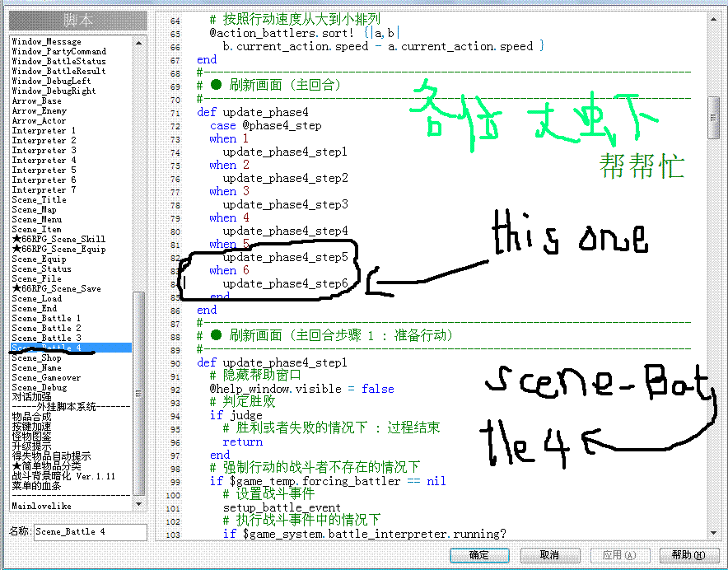
Task: Select Window_Message in the script list
Action: 46,42
